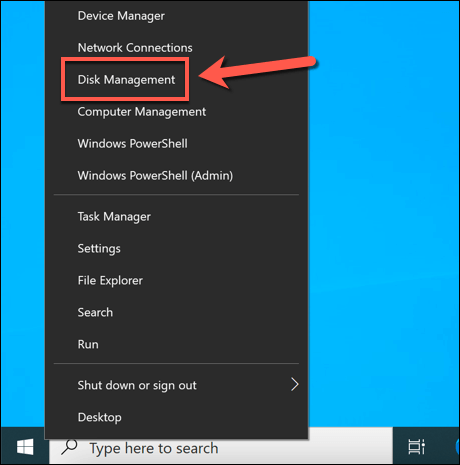Image resolution: width=460 pixels, height=465 pixels.
Task: Choose Disk Management in the menu
Action: coord(177,80)
